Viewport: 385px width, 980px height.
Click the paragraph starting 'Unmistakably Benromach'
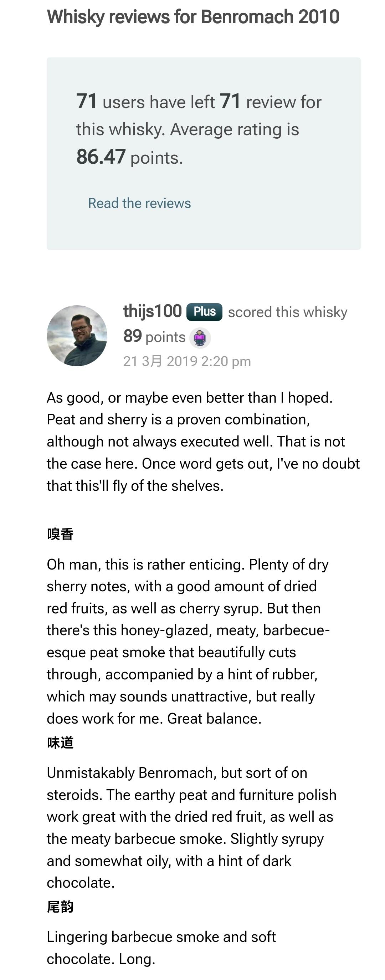coord(191,827)
